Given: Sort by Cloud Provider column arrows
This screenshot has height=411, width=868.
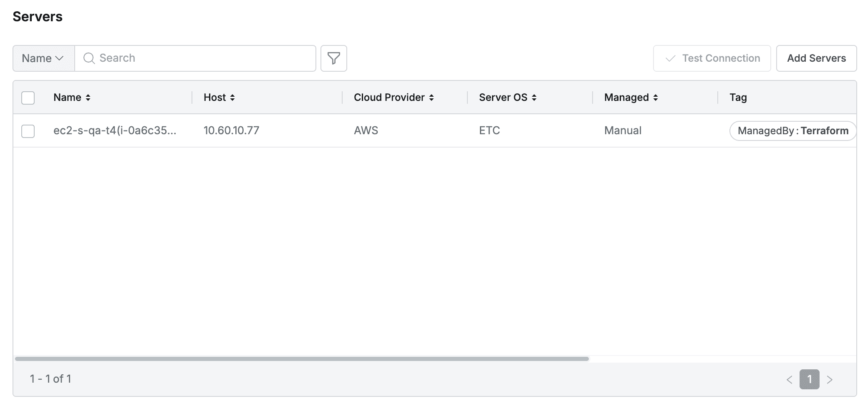Looking at the screenshot, I should pos(431,98).
